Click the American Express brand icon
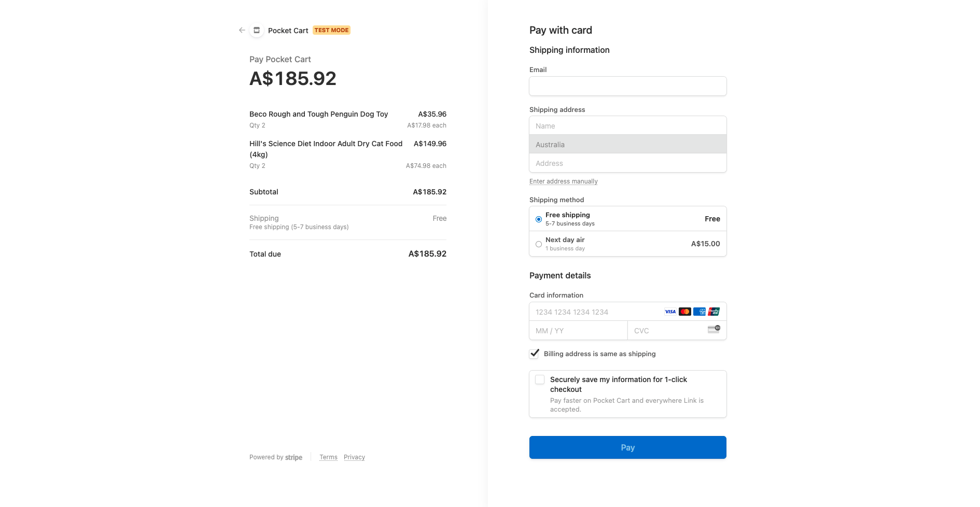This screenshot has width=980, height=507. pyautogui.click(x=699, y=312)
